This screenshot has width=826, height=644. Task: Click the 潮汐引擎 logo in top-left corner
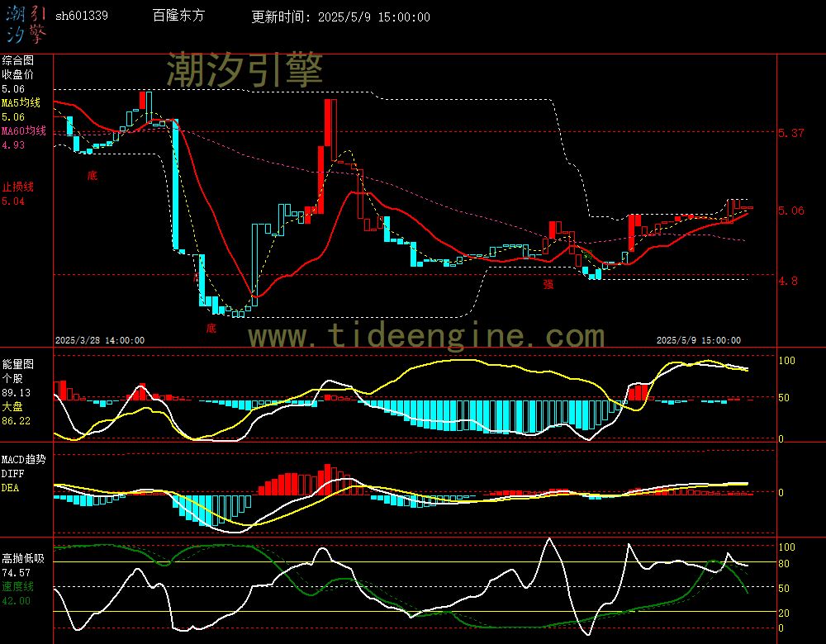tap(26, 24)
